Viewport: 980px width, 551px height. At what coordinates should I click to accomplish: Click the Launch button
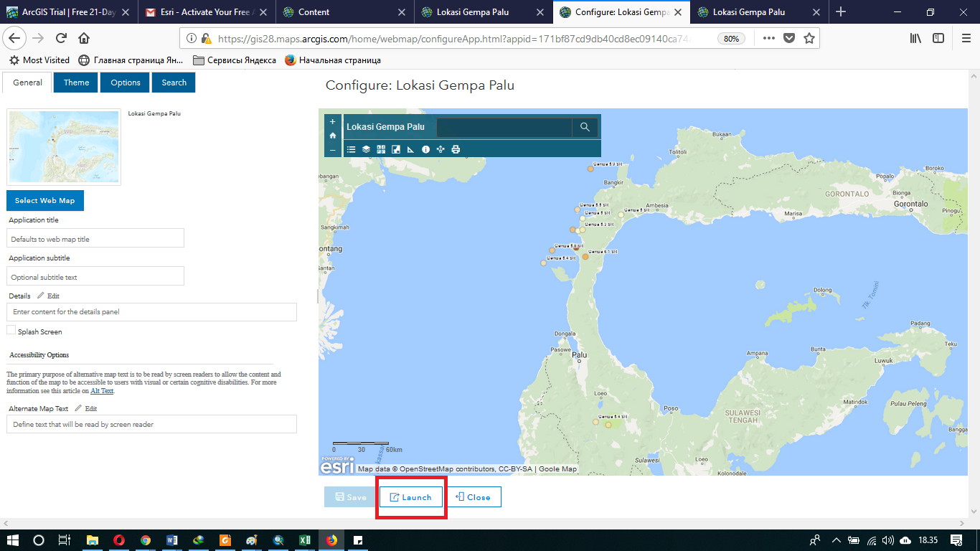411,497
